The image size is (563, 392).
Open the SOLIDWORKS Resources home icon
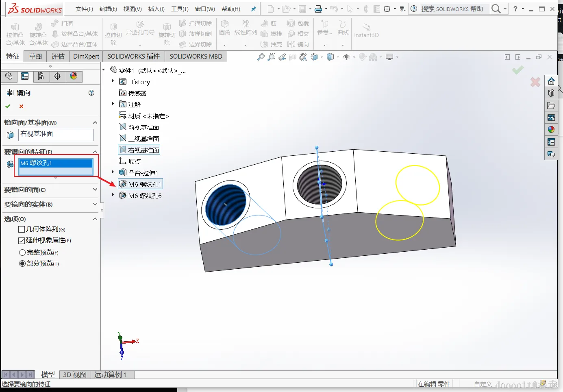pos(551,81)
